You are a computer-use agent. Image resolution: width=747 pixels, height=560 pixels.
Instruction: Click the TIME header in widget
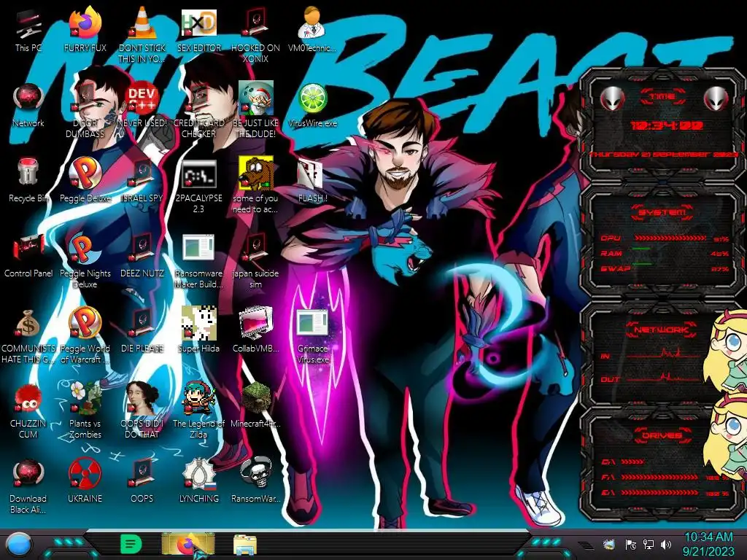pos(662,96)
